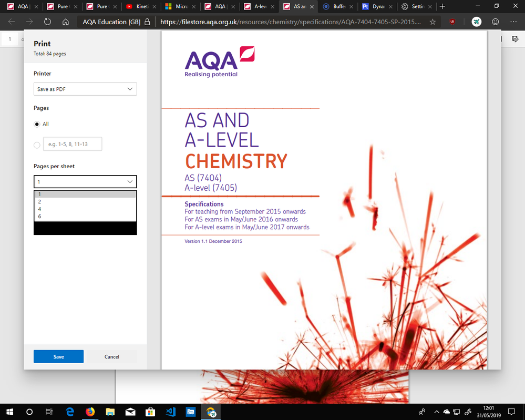This screenshot has width=525, height=420.
Task: Choose 2 pages per sheet option
Action: point(85,202)
